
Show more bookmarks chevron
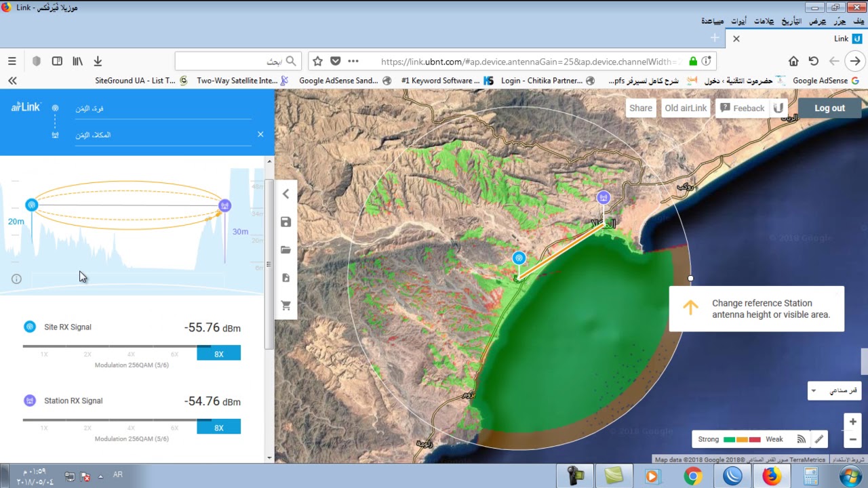pos(12,80)
